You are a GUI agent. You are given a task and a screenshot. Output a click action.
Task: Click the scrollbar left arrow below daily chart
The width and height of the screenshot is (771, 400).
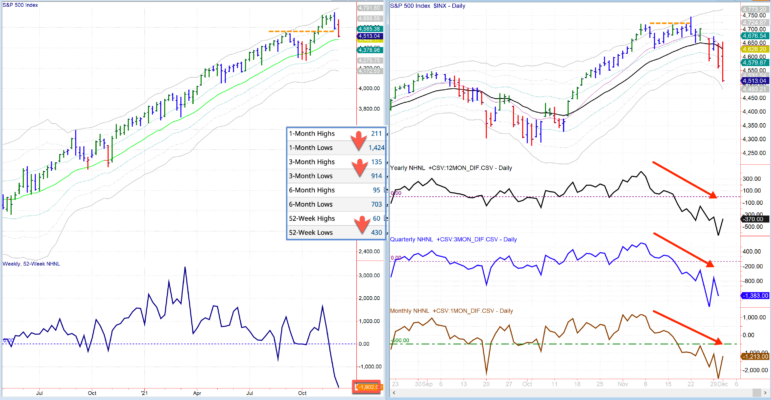394,393
